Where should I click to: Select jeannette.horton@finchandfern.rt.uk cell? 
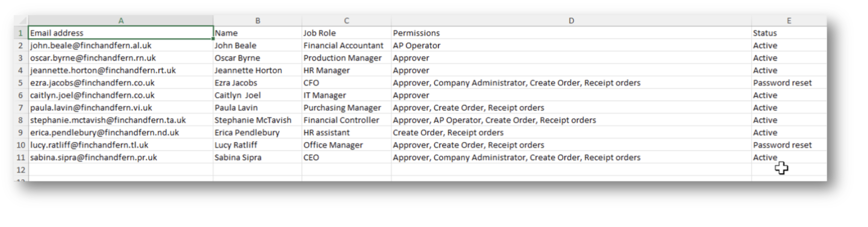(x=121, y=70)
